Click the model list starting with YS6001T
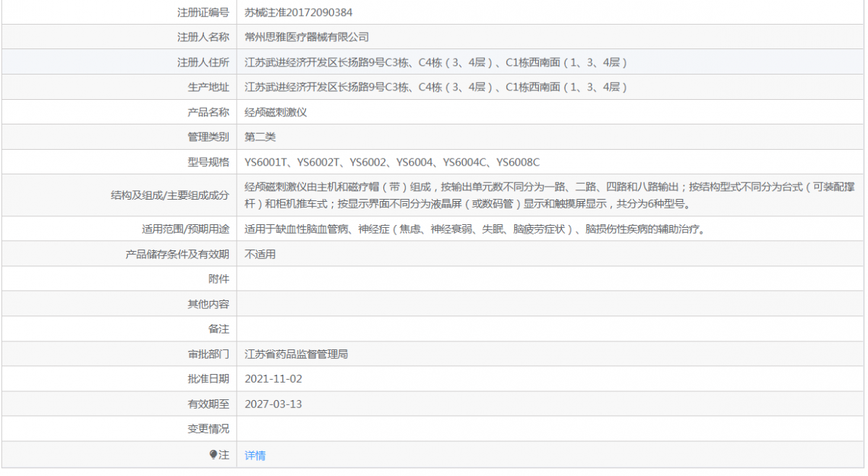The height and width of the screenshot is (476, 868). coord(392,162)
